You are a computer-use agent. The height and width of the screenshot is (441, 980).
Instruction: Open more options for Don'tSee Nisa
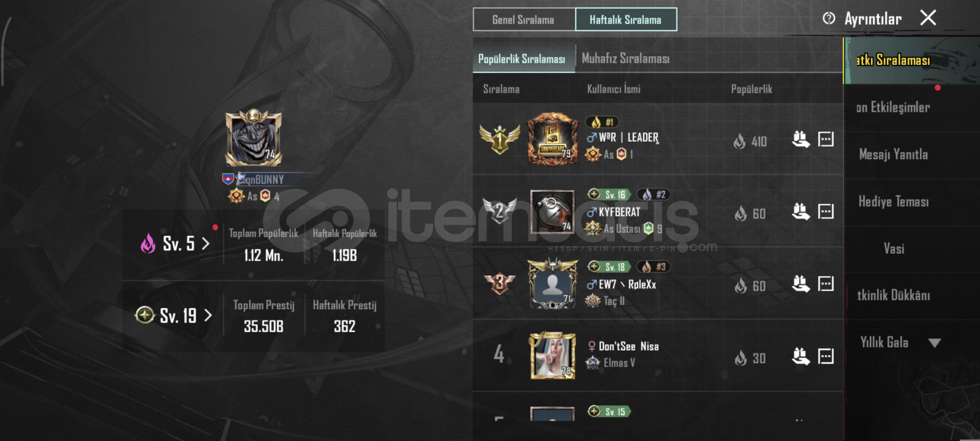(826, 356)
